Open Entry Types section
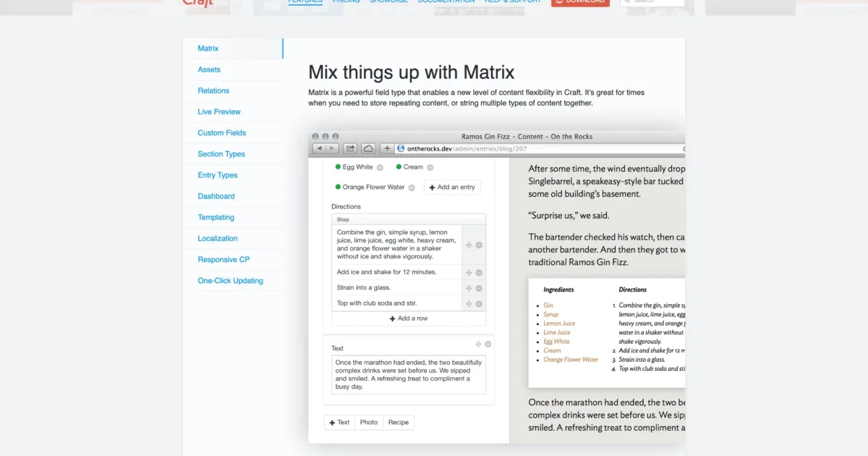This screenshot has height=456, width=868. 232,175
